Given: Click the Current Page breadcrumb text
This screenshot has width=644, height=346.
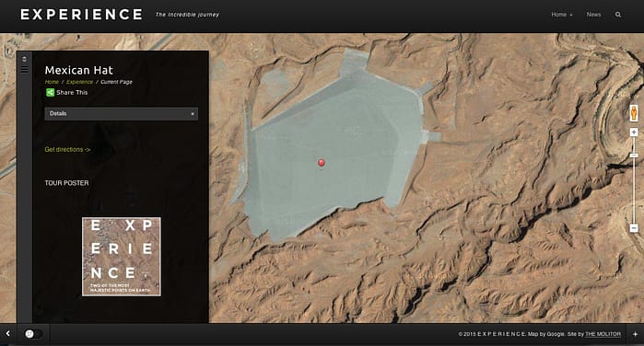Looking at the screenshot, I should tap(116, 82).
